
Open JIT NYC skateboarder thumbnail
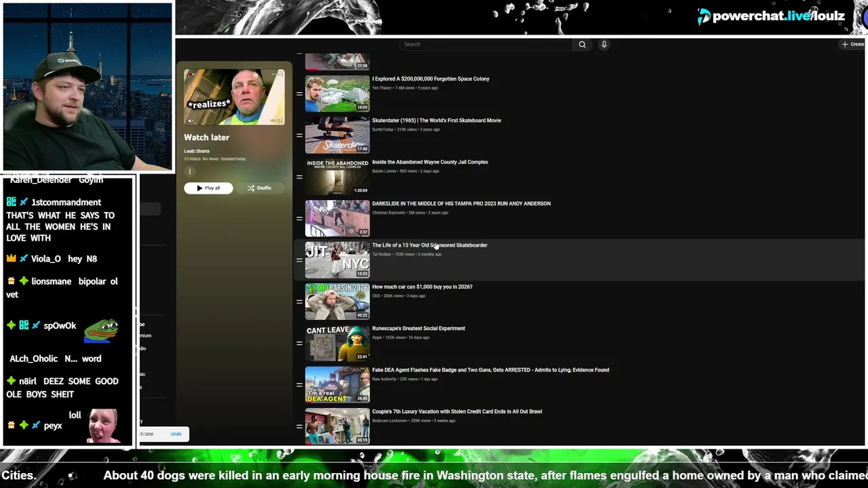click(337, 260)
